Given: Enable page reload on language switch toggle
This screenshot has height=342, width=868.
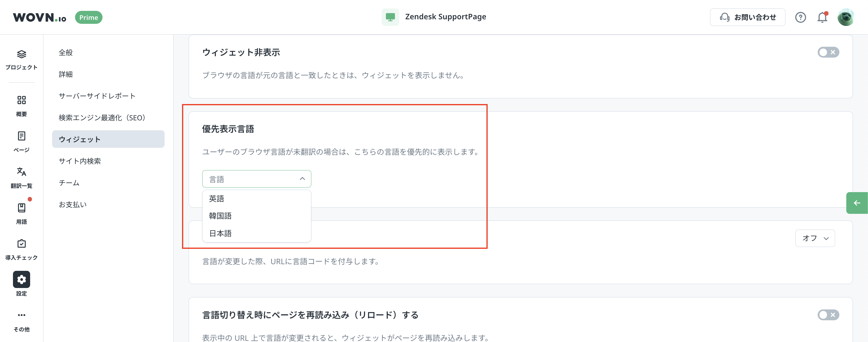Looking at the screenshot, I should 828,315.
